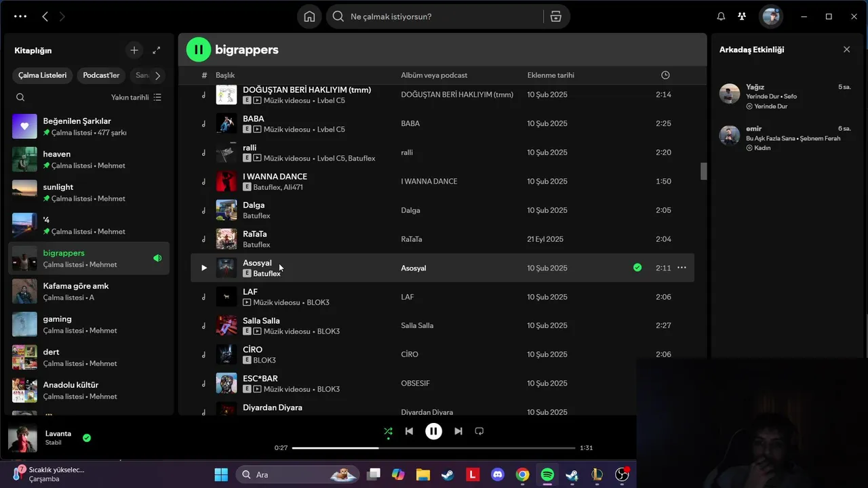Open the sunlight playlist
Viewport: 868px width, 488px height.
(89, 192)
